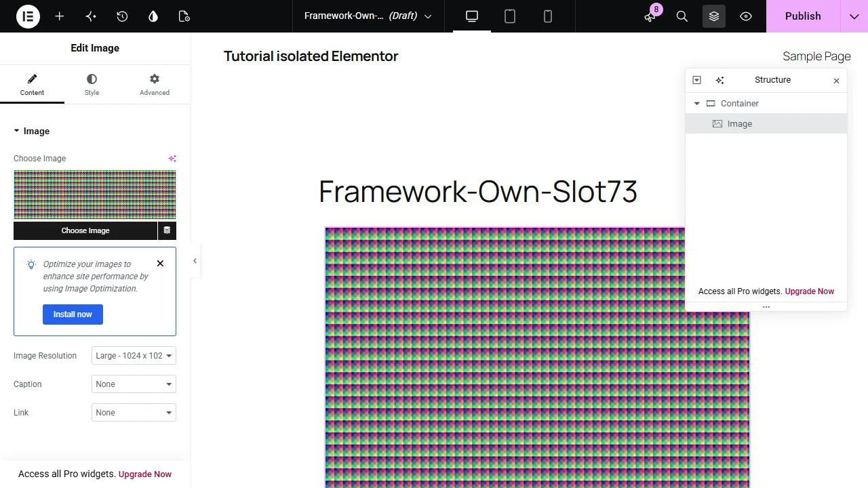Switch to Tablet device view
The height and width of the screenshot is (488, 868).
510,16
